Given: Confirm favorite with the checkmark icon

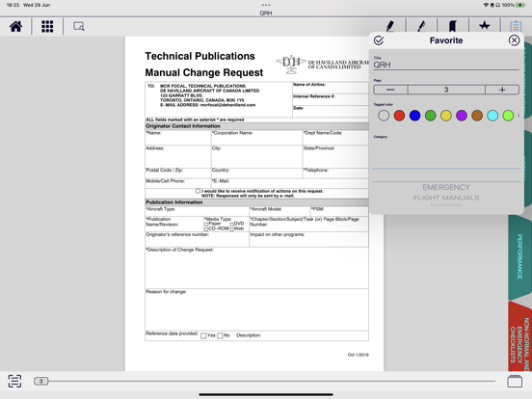Looking at the screenshot, I should tap(379, 40).
